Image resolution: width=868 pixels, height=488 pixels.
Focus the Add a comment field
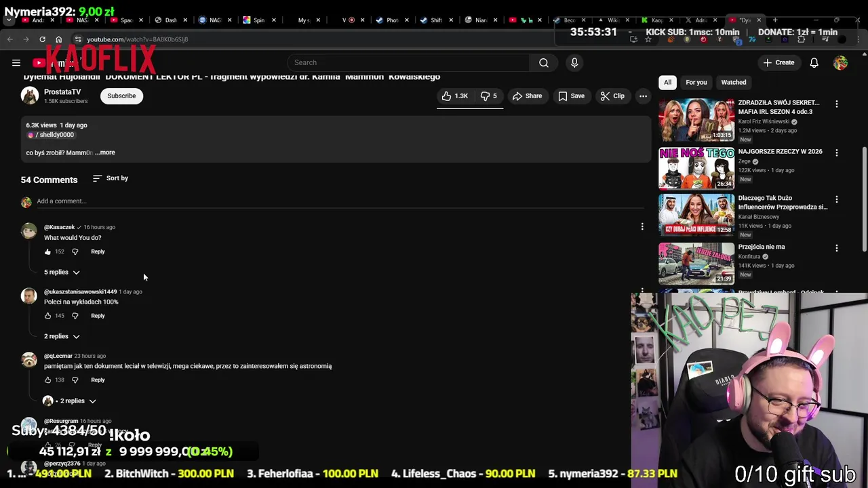(x=339, y=201)
